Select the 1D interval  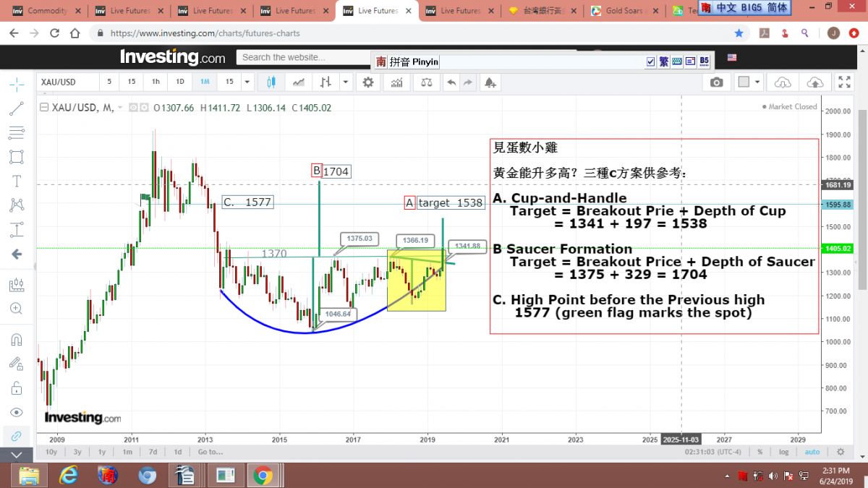pyautogui.click(x=180, y=82)
